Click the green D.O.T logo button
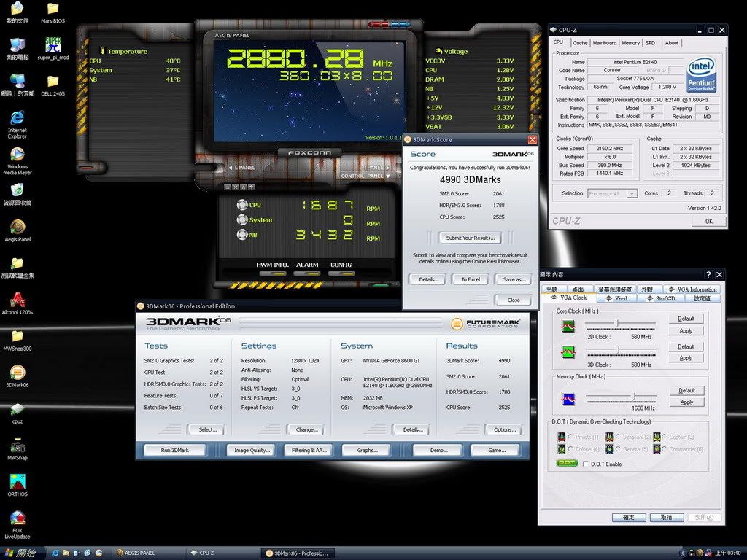This screenshot has width=747, height=560. (566, 463)
